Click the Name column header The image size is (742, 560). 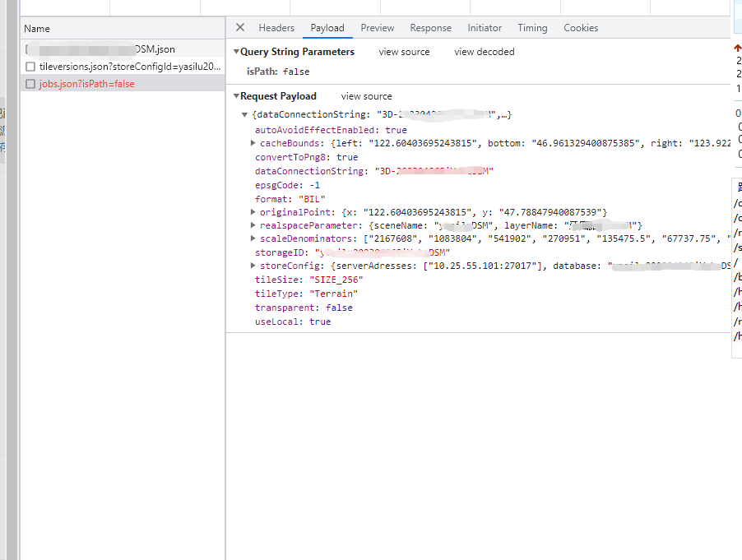123,29
